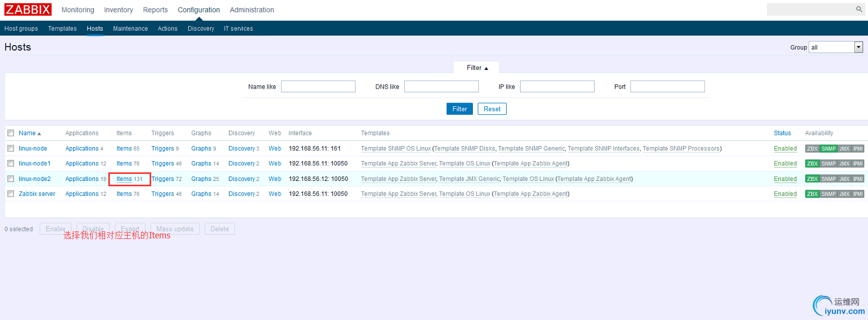The image size is (868, 320).
Task: Open Items for linux-node
Action: tap(124, 149)
